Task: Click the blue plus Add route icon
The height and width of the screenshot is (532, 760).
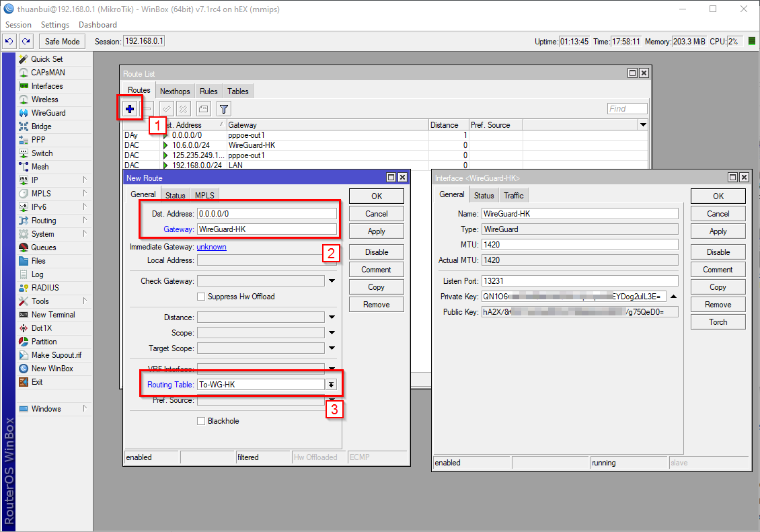Action: (x=130, y=108)
